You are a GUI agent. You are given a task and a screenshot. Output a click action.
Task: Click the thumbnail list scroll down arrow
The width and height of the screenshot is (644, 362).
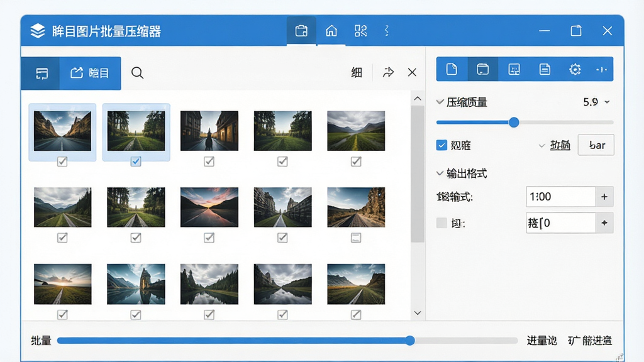point(418,313)
